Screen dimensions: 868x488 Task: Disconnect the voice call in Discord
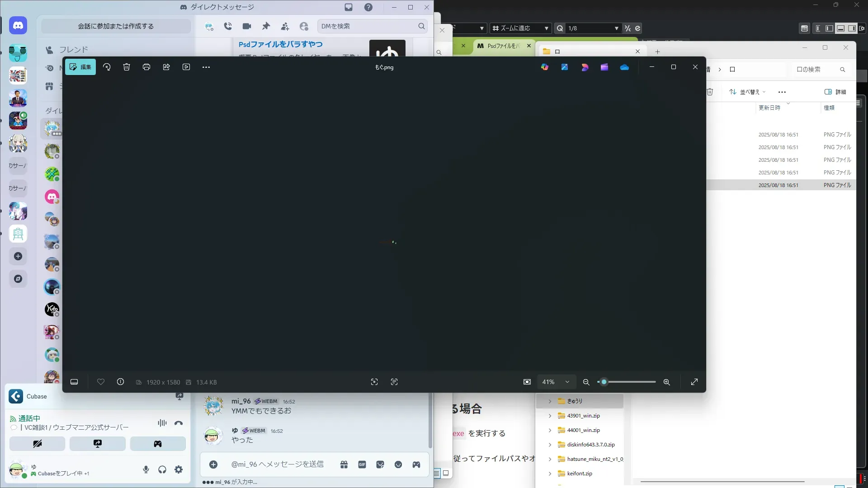tap(179, 423)
